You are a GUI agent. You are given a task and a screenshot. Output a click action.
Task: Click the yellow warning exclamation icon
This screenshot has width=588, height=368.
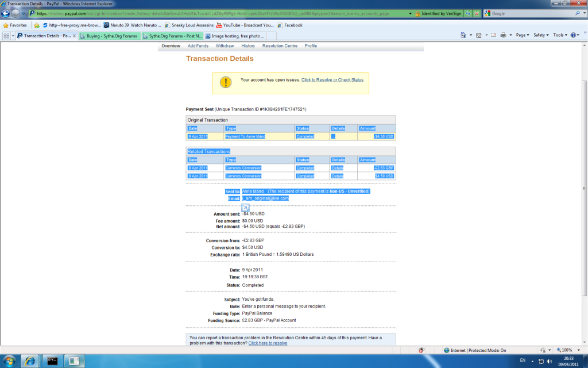tap(226, 82)
